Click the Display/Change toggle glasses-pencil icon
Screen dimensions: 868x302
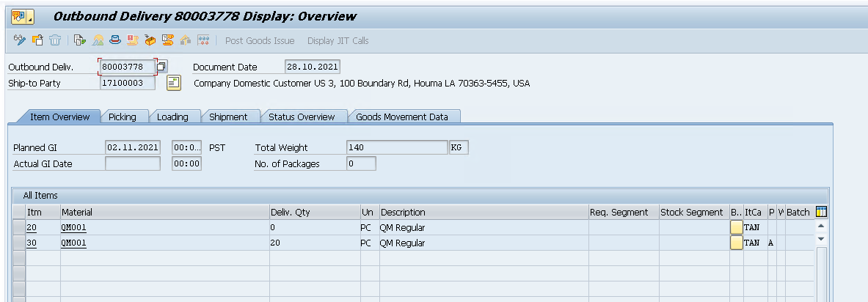20,40
